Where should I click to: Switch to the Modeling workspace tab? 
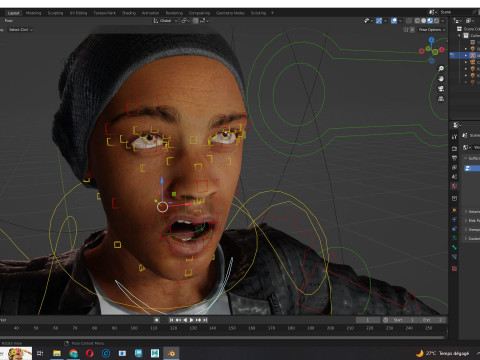(33, 13)
